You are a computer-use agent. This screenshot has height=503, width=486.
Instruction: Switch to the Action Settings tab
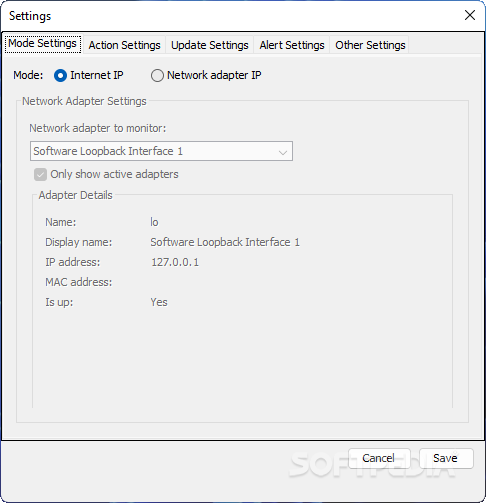(124, 45)
